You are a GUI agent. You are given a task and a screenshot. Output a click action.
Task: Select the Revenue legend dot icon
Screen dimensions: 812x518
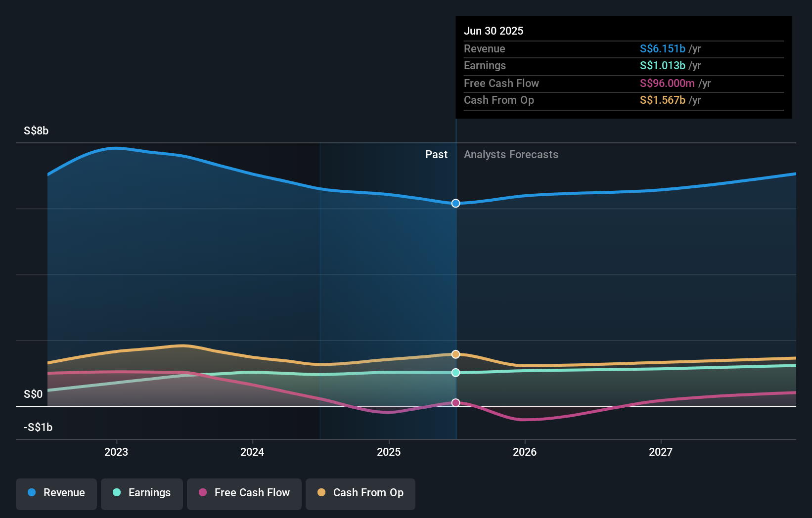pyautogui.click(x=31, y=493)
